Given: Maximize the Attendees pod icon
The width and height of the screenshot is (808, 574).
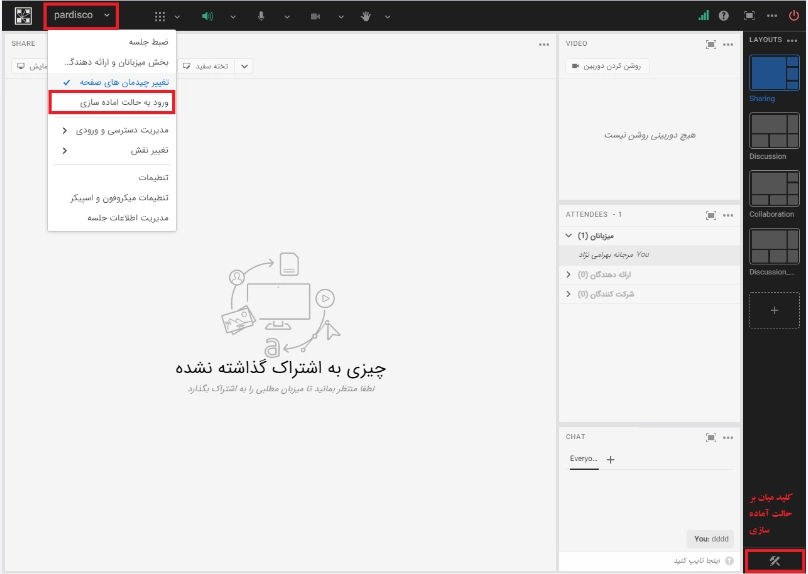Looking at the screenshot, I should [711, 215].
